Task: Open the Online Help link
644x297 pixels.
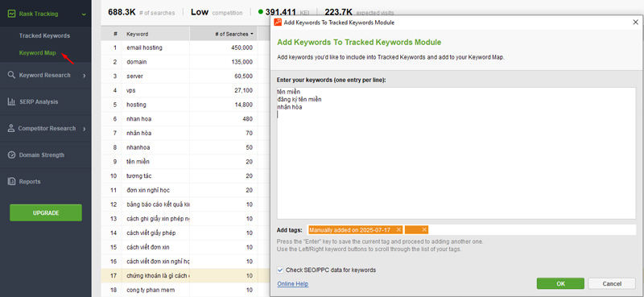Action: click(x=292, y=284)
